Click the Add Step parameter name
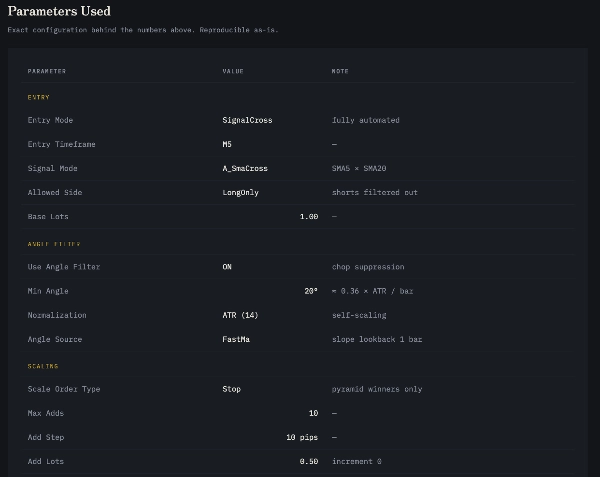The image size is (600, 477). (46, 437)
